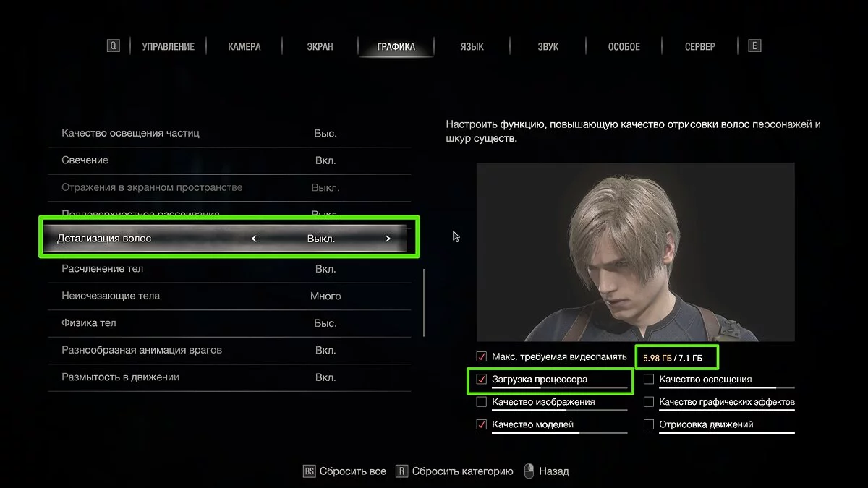Select the Физика тел setting row
The height and width of the screenshot is (488, 868).
point(229,323)
